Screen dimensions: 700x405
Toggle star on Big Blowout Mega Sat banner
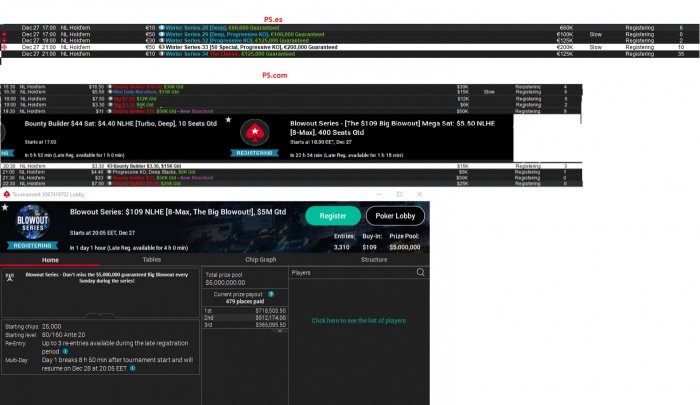(228, 120)
